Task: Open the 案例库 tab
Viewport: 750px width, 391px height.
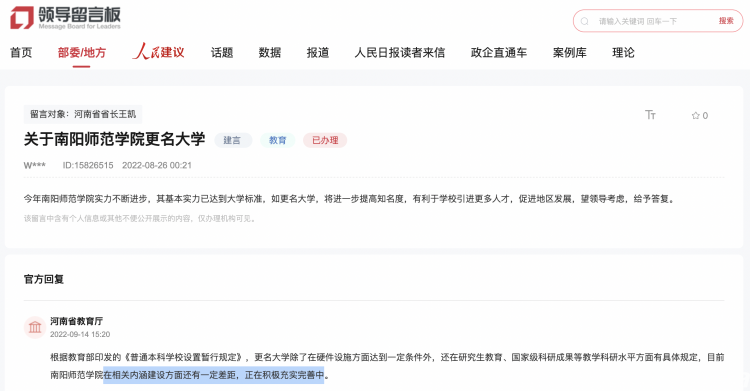Action: pyautogui.click(x=570, y=53)
